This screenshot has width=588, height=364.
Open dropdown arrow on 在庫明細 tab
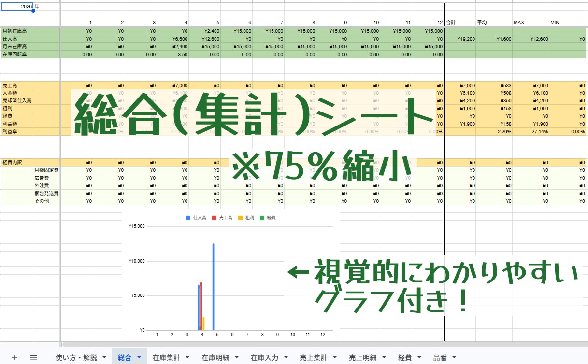[237, 358]
